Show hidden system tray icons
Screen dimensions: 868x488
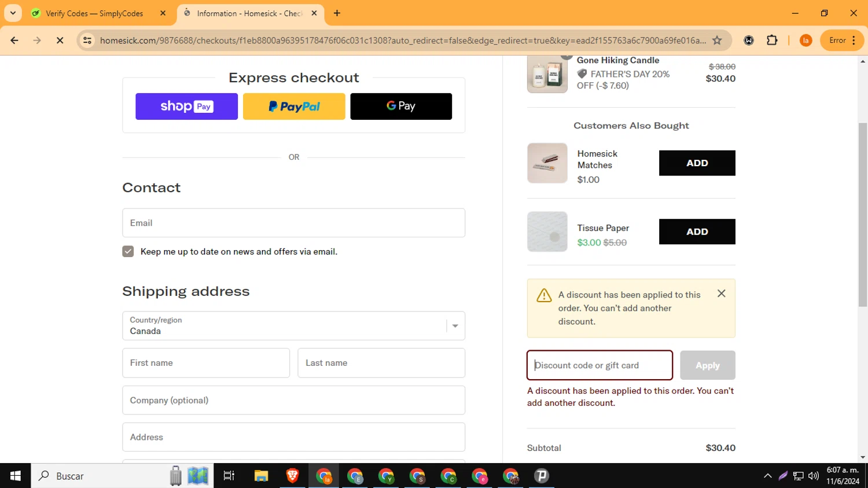tap(767, 476)
